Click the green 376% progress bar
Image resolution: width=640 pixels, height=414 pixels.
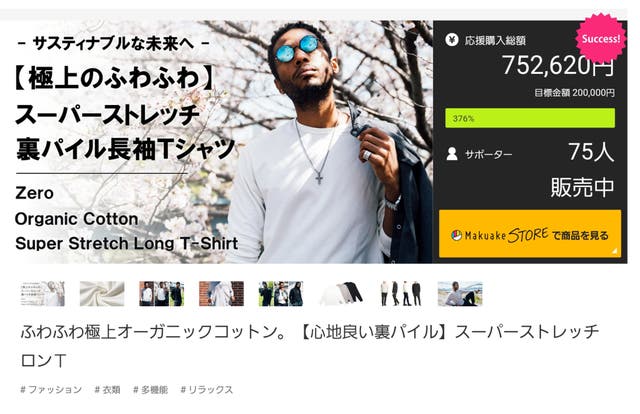click(530, 118)
